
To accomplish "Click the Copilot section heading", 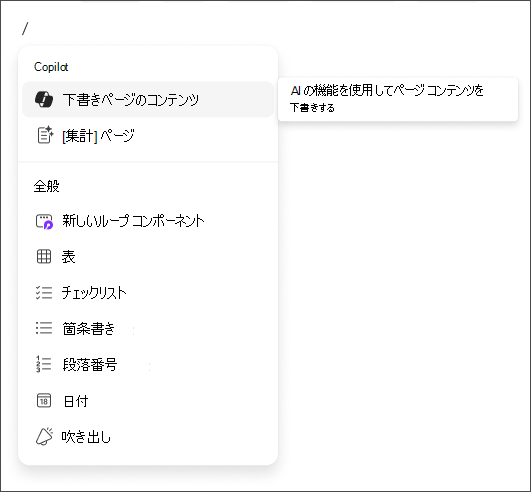I will tap(51, 67).
